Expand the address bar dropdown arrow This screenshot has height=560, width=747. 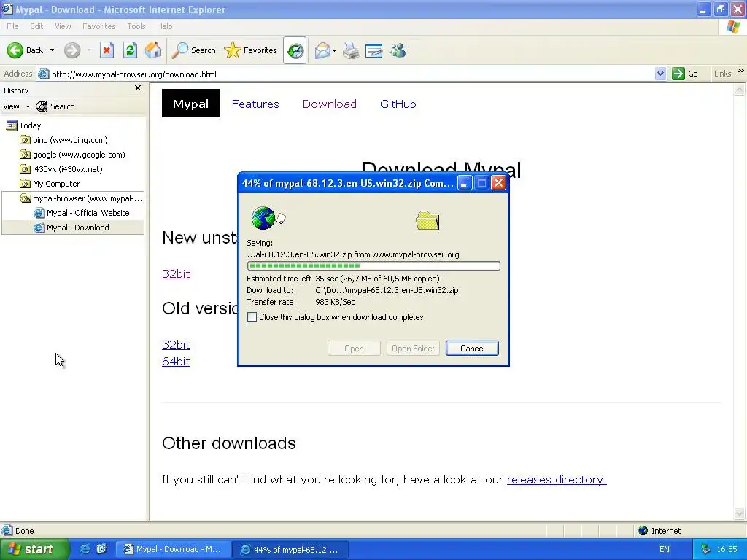pyautogui.click(x=660, y=74)
